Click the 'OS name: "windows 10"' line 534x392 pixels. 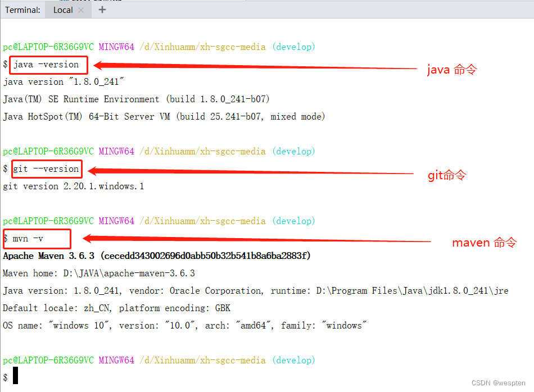[184, 325]
